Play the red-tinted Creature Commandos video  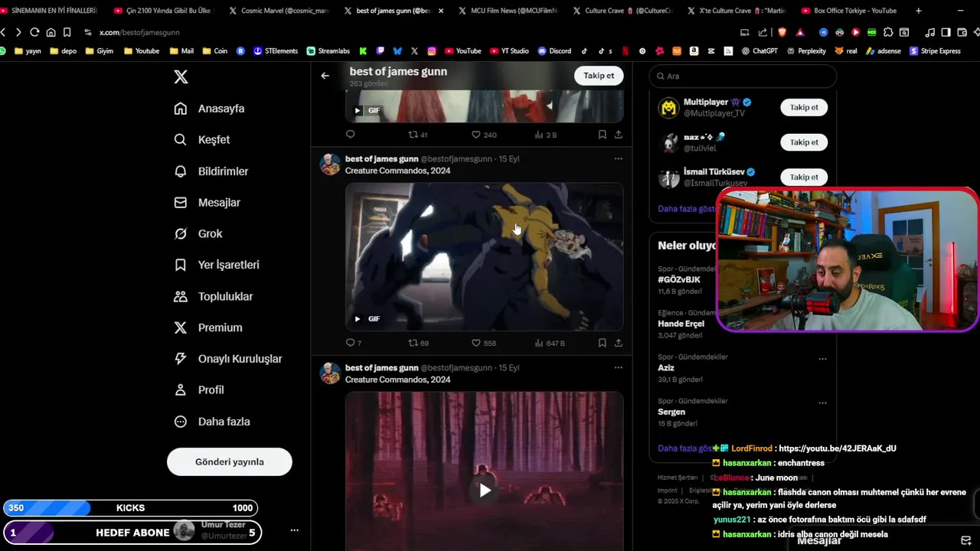(485, 491)
